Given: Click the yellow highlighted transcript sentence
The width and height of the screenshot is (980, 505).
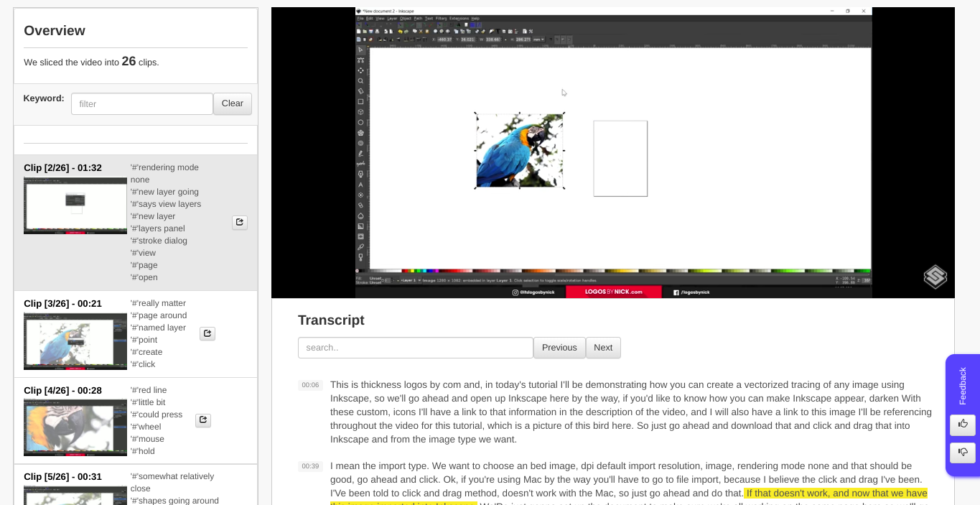Looking at the screenshot, I should click(837, 494).
